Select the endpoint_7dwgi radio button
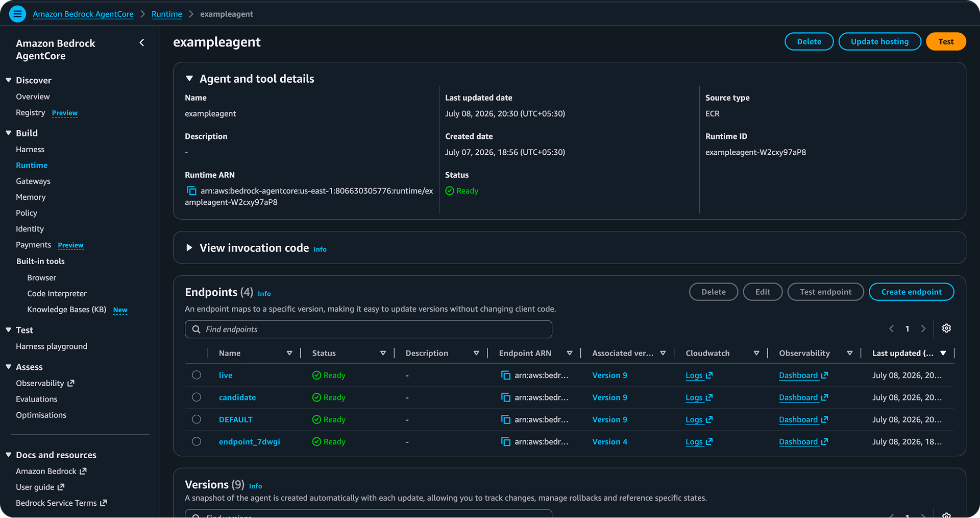The image size is (980, 518). (x=197, y=441)
